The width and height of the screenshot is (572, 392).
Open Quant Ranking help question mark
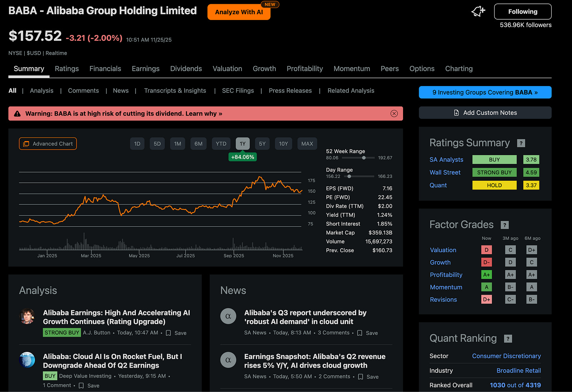point(508,339)
